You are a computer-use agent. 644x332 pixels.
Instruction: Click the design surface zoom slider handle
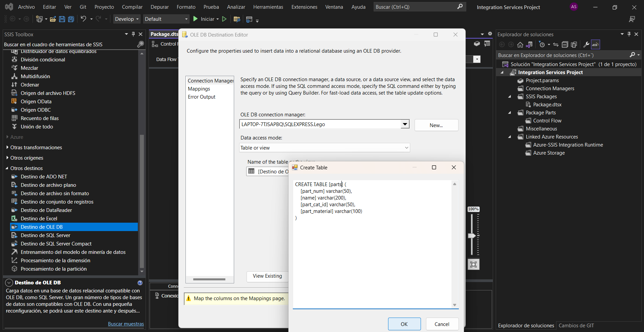point(472,236)
